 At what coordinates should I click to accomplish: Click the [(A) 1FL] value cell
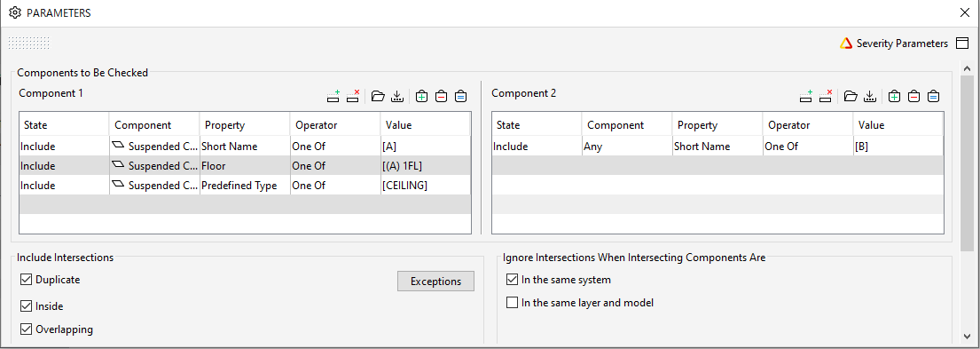coord(426,166)
